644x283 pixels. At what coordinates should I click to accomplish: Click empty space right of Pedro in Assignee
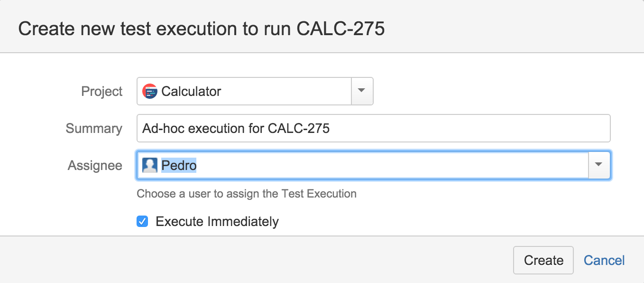(x=392, y=165)
